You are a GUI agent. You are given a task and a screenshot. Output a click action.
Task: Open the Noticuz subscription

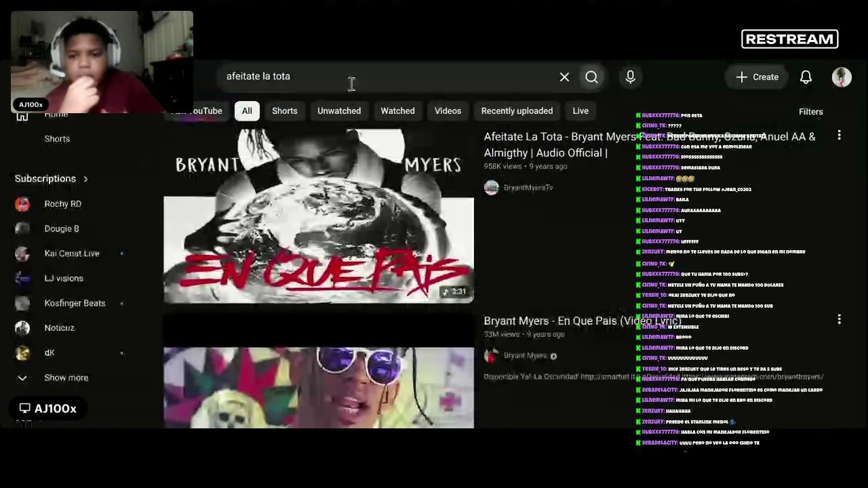coord(59,328)
